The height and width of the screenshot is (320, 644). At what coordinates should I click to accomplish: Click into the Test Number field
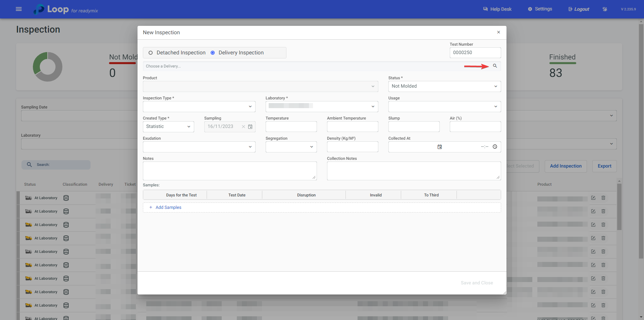click(475, 53)
